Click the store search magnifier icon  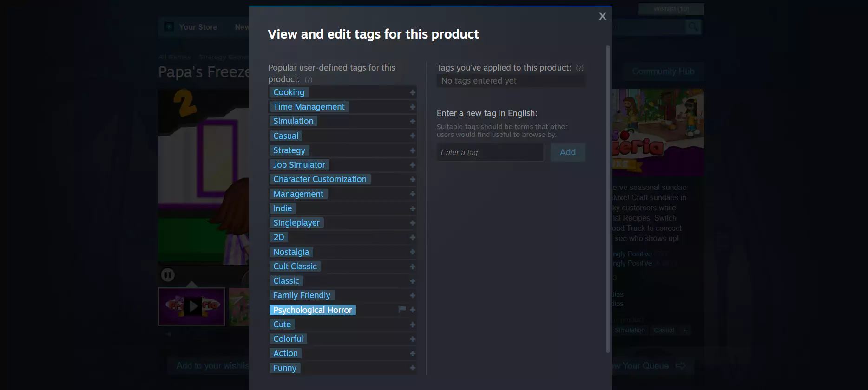pos(693,27)
